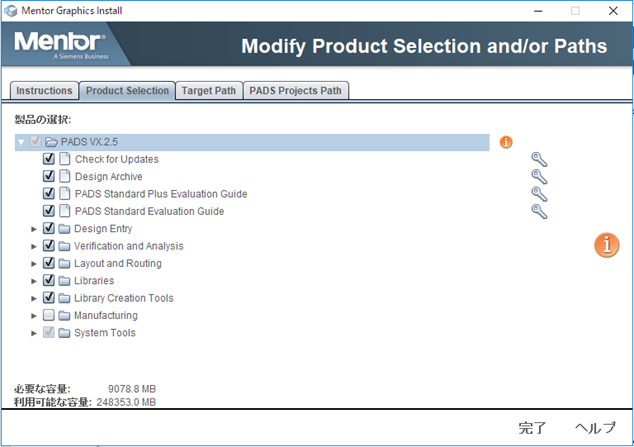This screenshot has height=447, width=634.
Task: Uncheck the Layout and Routing checkbox
Action: [x=49, y=263]
